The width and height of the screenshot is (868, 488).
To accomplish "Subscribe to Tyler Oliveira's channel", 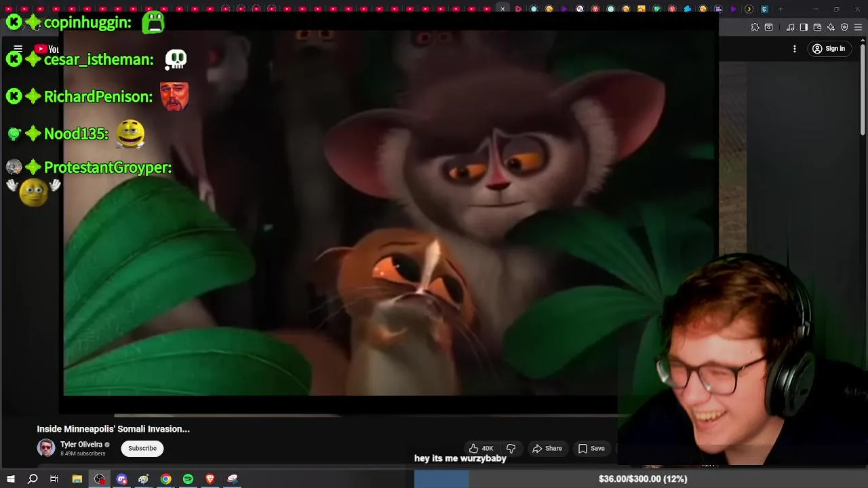I will pyautogui.click(x=142, y=448).
